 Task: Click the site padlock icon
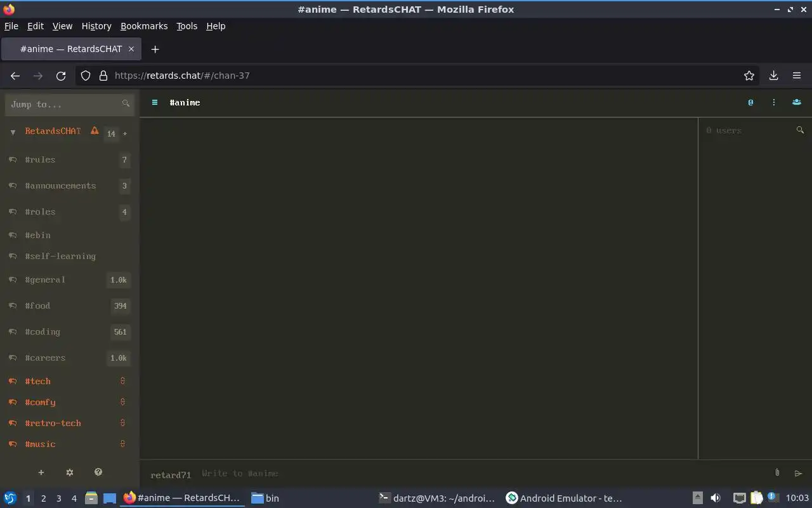pyautogui.click(x=103, y=76)
